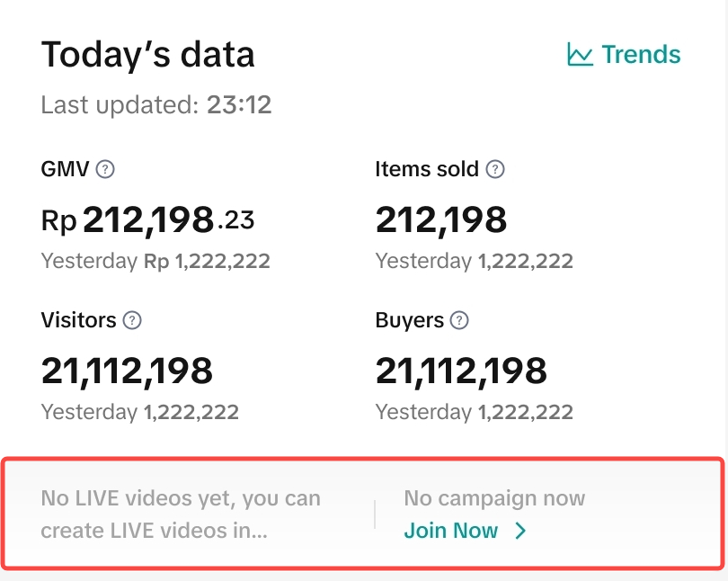
Task: Open the Trends link text
Action: click(x=641, y=55)
